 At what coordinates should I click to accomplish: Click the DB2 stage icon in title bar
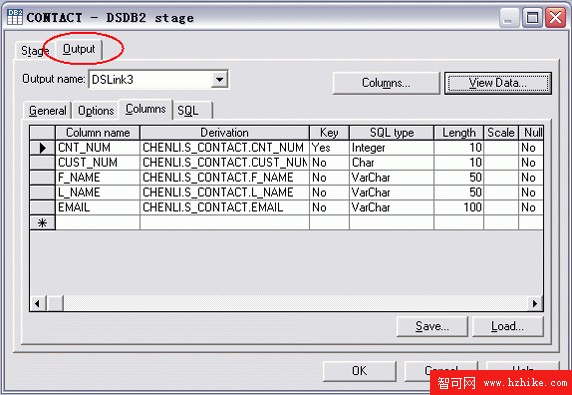[x=15, y=17]
